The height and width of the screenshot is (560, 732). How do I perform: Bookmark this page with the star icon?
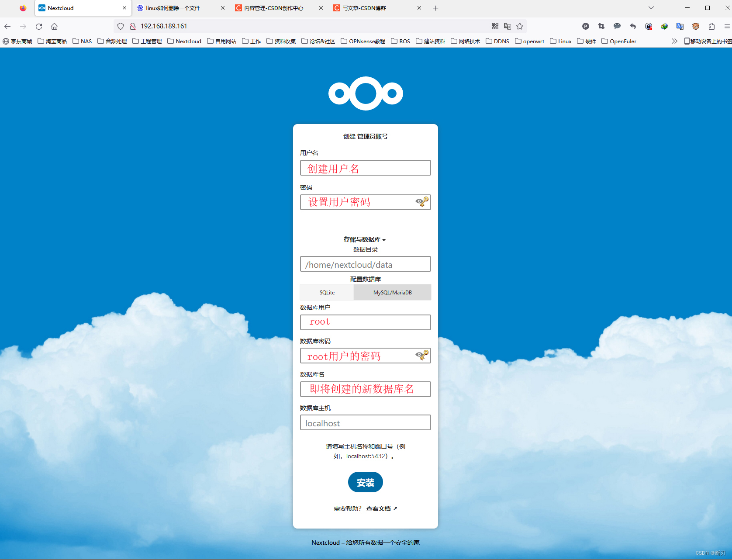pos(520,26)
